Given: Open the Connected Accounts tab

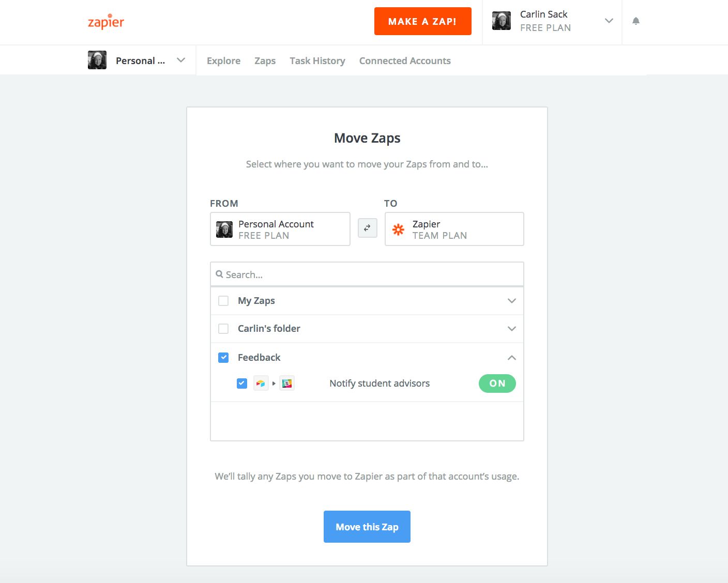Looking at the screenshot, I should pos(405,61).
